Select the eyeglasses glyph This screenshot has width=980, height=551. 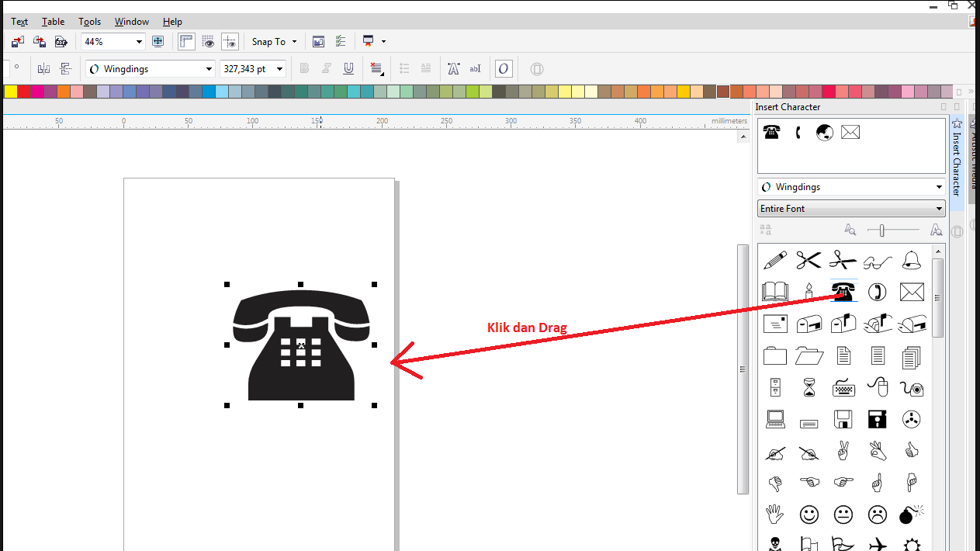pyautogui.click(x=877, y=261)
